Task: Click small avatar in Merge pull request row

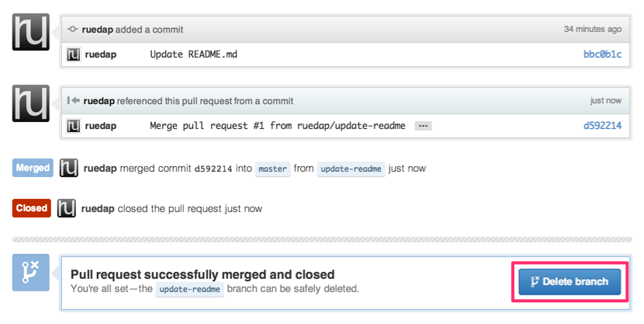Action: (x=73, y=126)
